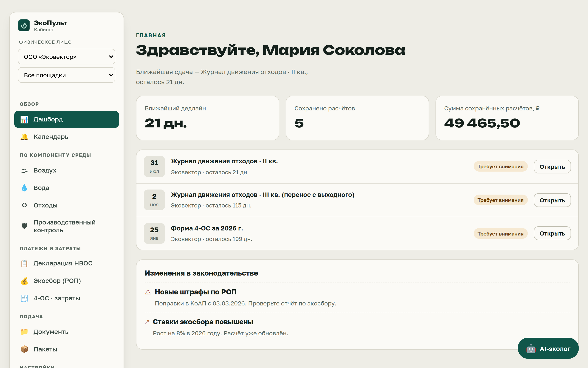Click the Ближайший дедлайн 21 дн. card
Screen dimensions: 588x368
click(x=207, y=118)
